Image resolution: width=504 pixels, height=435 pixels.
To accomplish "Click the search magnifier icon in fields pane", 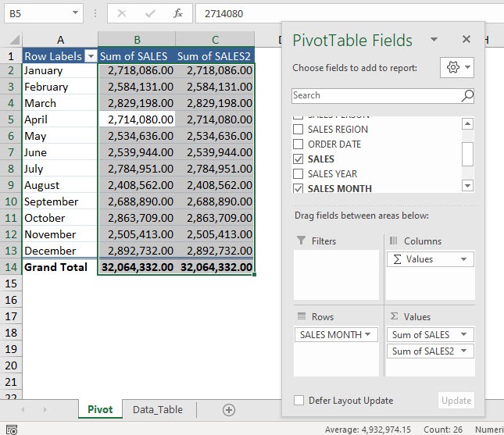I will pos(467,96).
